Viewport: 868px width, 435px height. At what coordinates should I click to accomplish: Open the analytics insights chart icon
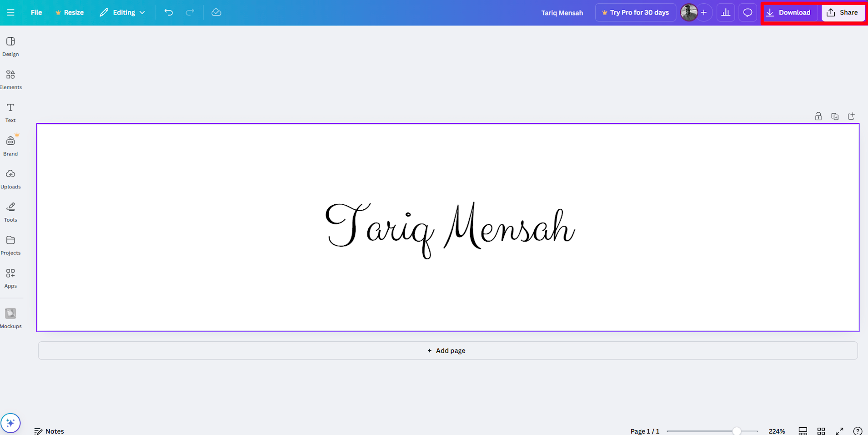click(726, 12)
